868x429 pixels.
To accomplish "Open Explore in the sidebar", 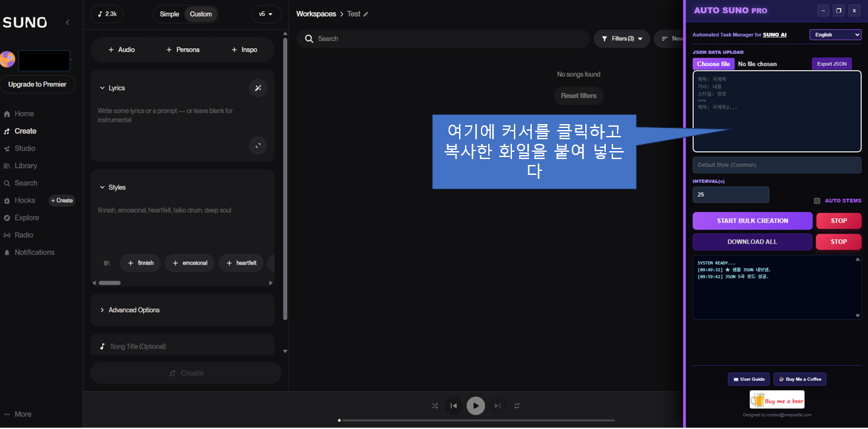I will [21, 218].
